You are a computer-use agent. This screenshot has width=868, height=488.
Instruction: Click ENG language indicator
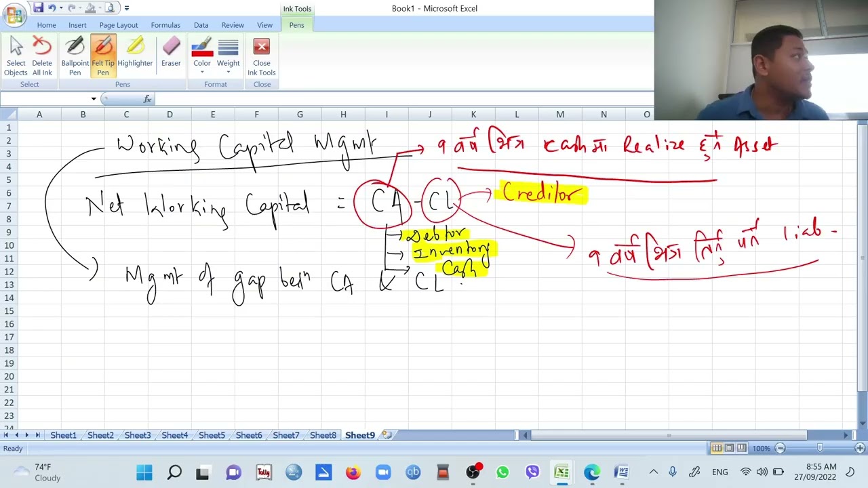pos(720,472)
